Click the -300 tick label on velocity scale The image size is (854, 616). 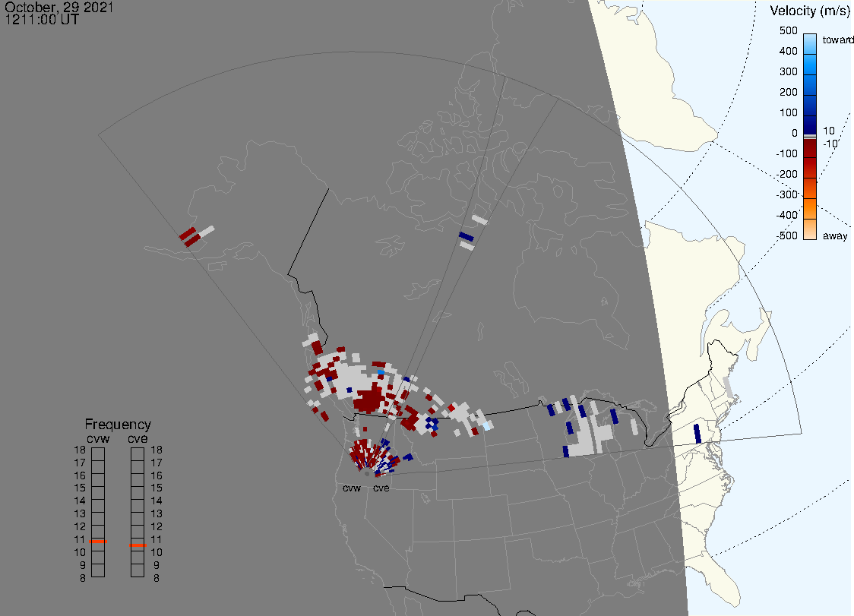point(786,195)
